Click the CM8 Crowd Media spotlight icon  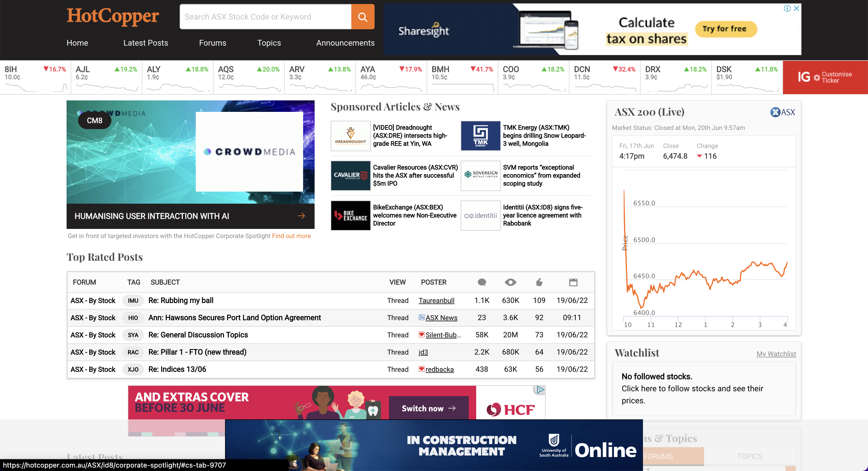click(94, 120)
